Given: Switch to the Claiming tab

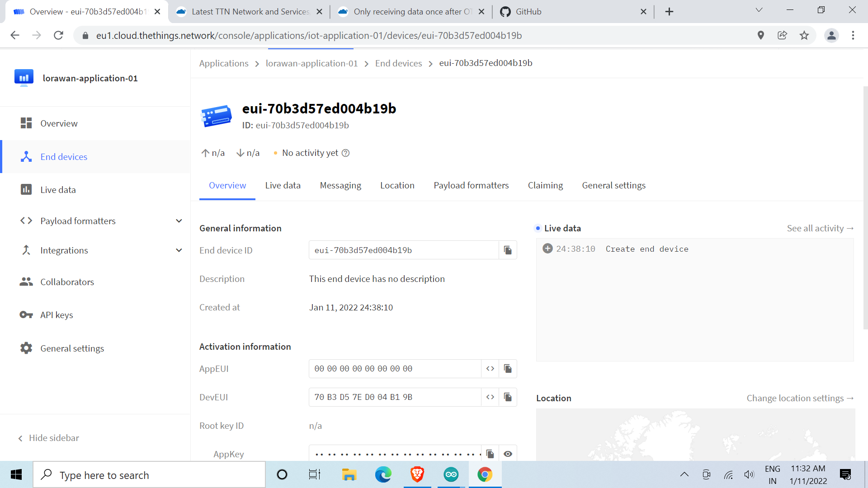Looking at the screenshot, I should (545, 185).
